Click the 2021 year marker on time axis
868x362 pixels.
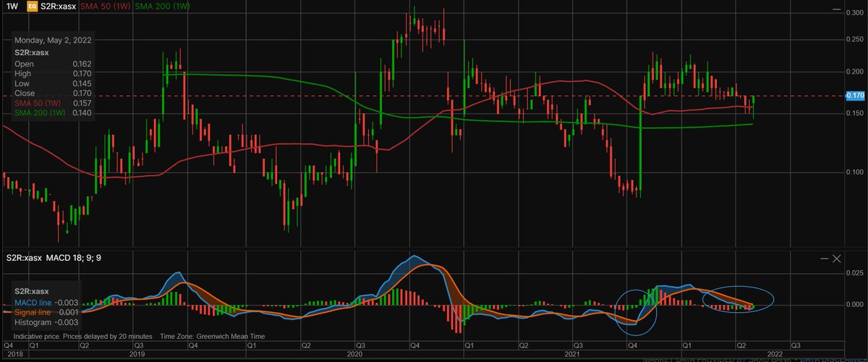click(x=572, y=354)
